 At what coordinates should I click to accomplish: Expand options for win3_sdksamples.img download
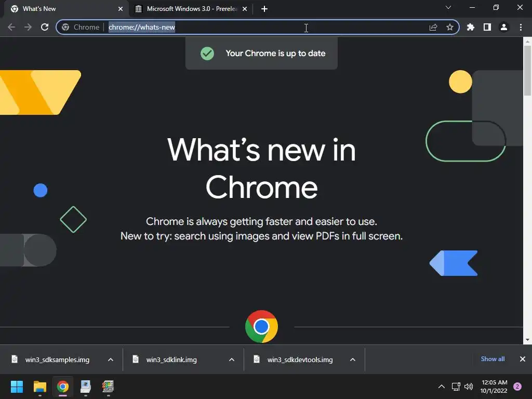(111, 360)
